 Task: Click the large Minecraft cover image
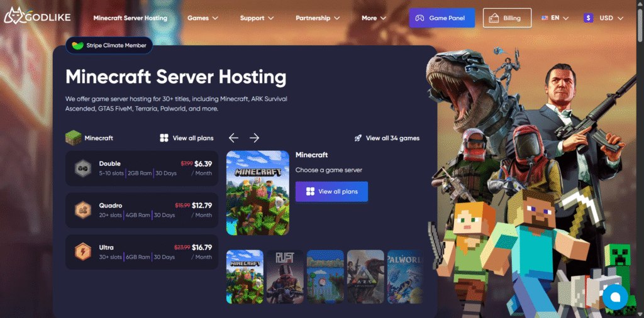(257, 193)
